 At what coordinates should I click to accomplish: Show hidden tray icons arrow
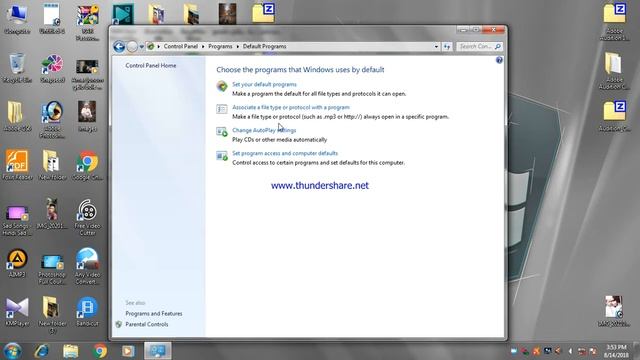(x=570, y=351)
